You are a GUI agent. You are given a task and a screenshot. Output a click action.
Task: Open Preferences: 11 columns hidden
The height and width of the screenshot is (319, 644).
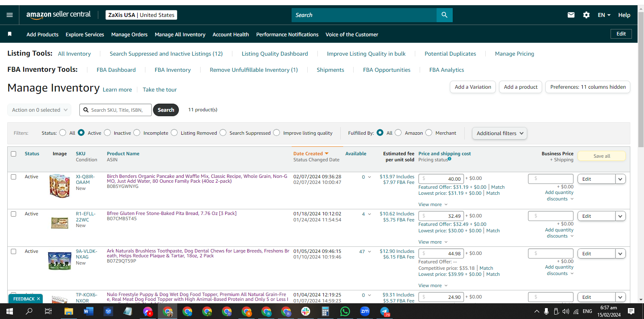pos(588,87)
